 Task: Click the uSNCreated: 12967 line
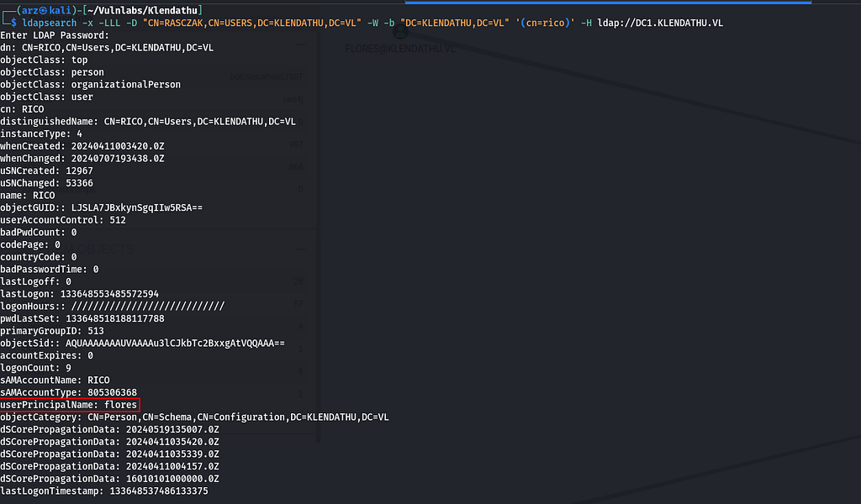pos(47,171)
